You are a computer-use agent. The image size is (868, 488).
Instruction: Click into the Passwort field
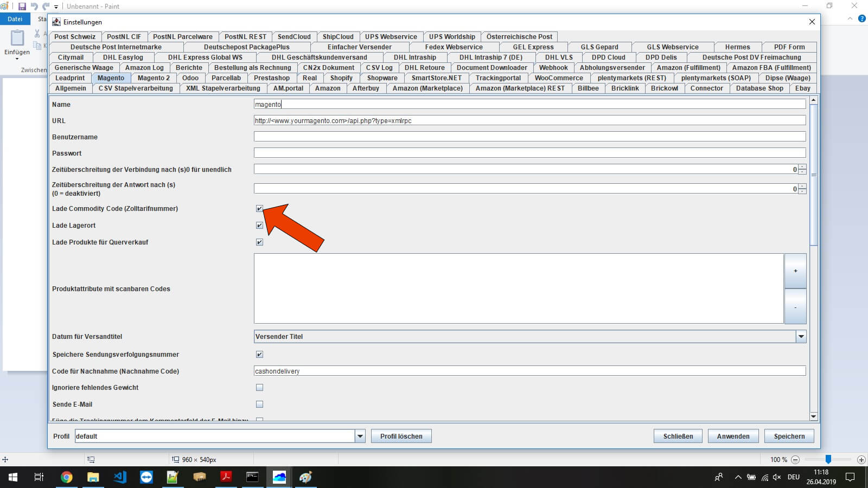pos(529,153)
